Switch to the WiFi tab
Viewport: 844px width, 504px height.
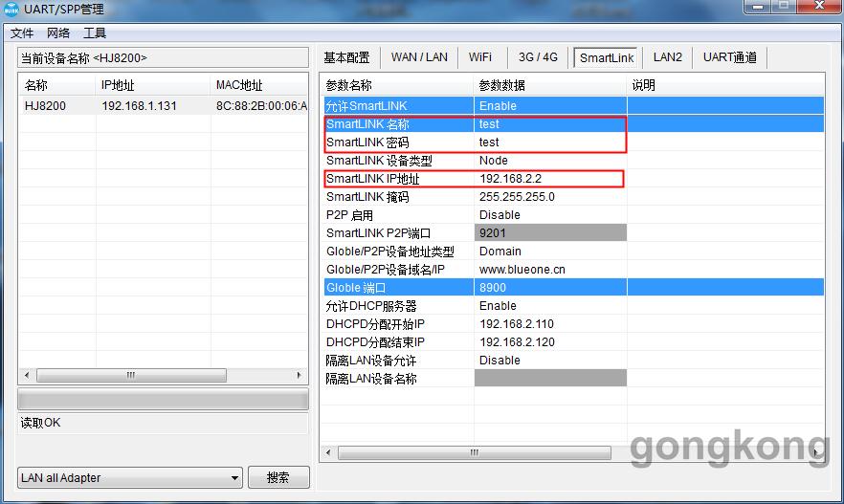479,57
